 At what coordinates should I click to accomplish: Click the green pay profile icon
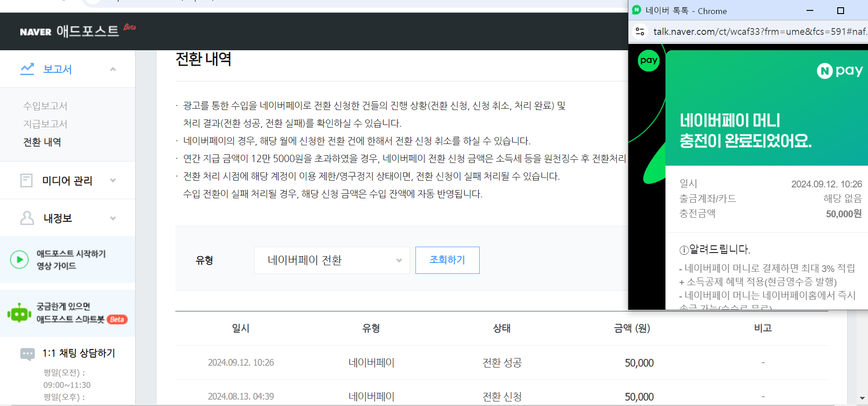tap(648, 61)
